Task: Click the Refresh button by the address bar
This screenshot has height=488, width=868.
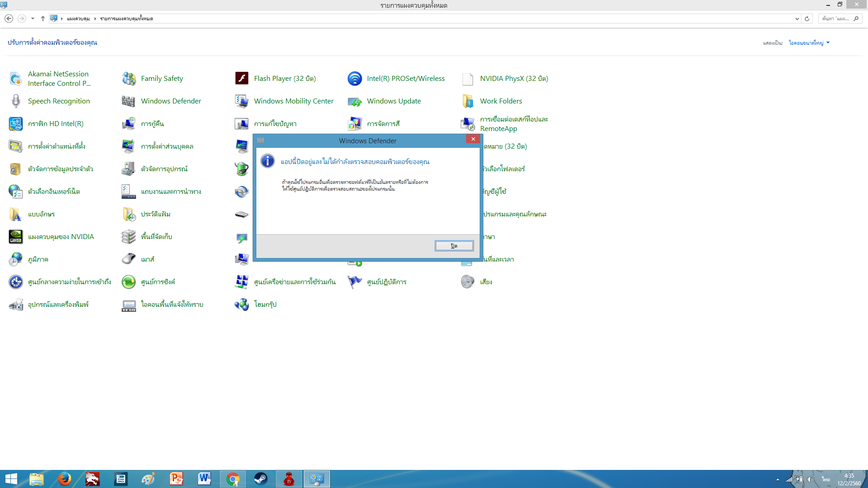Action: tap(807, 19)
